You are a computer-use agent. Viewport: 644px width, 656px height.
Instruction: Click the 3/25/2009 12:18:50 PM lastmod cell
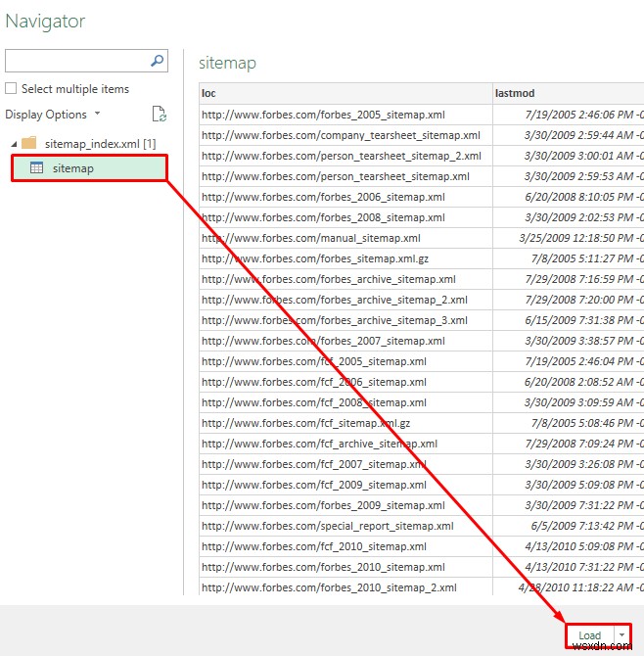[569, 238]
